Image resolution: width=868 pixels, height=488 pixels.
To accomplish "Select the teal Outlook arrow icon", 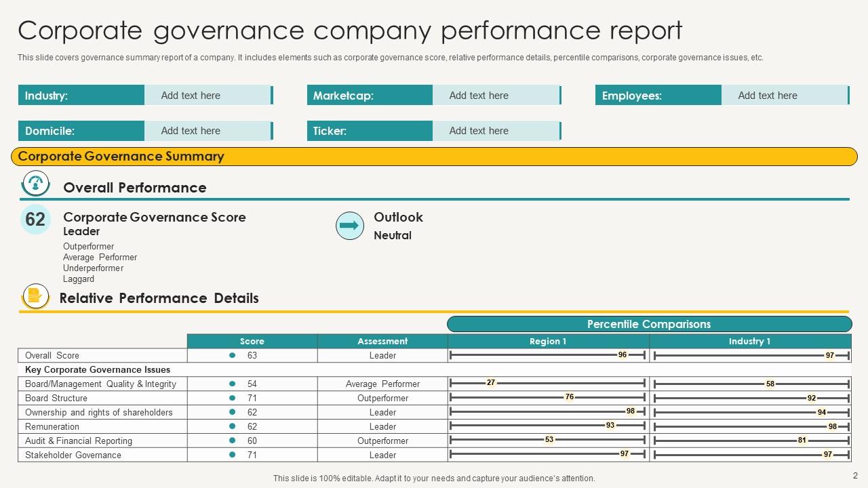I will click(x=349, y=226).
